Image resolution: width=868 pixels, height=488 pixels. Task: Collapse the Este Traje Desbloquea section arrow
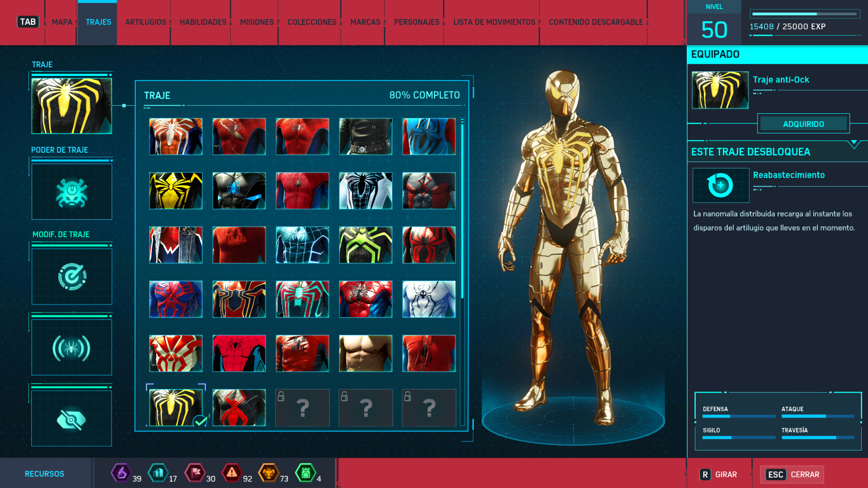[x=854, y=144]
